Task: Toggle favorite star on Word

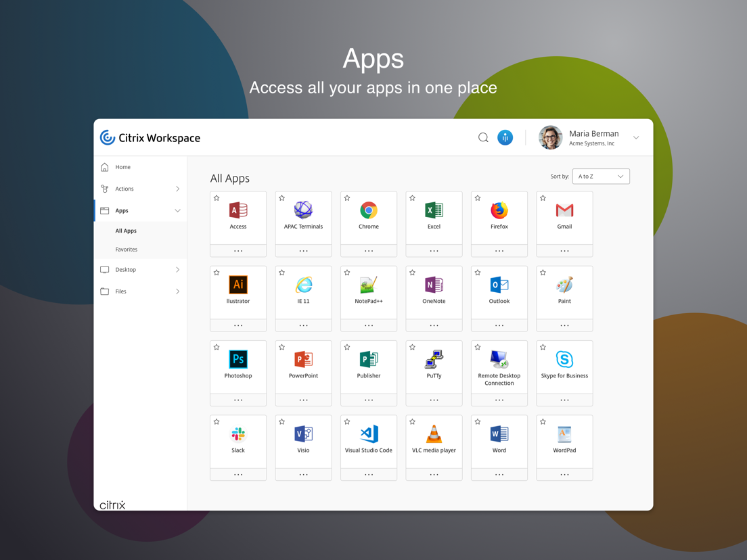Action: [478, 422]
